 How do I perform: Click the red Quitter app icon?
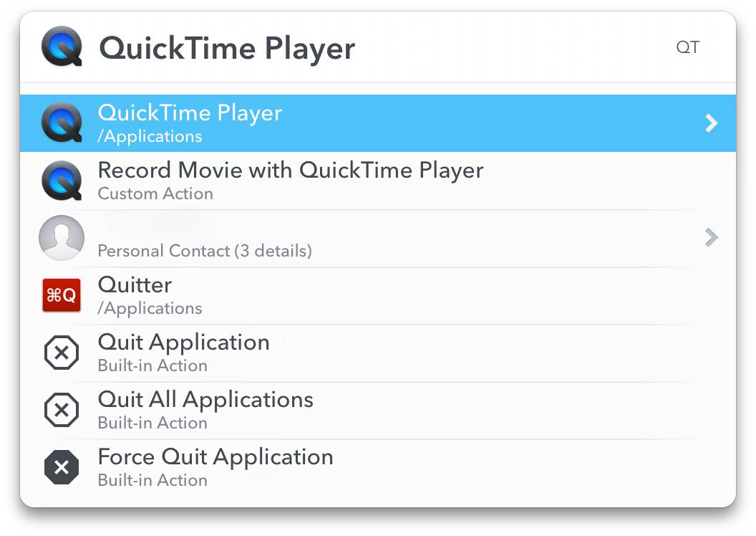[62, 295]
